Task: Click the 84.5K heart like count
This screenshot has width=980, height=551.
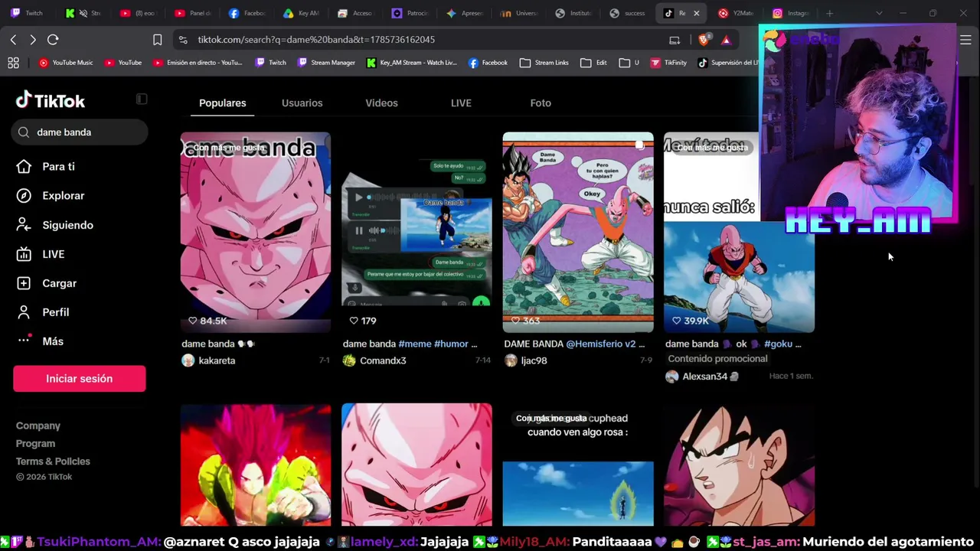Action: click(207, 321)
